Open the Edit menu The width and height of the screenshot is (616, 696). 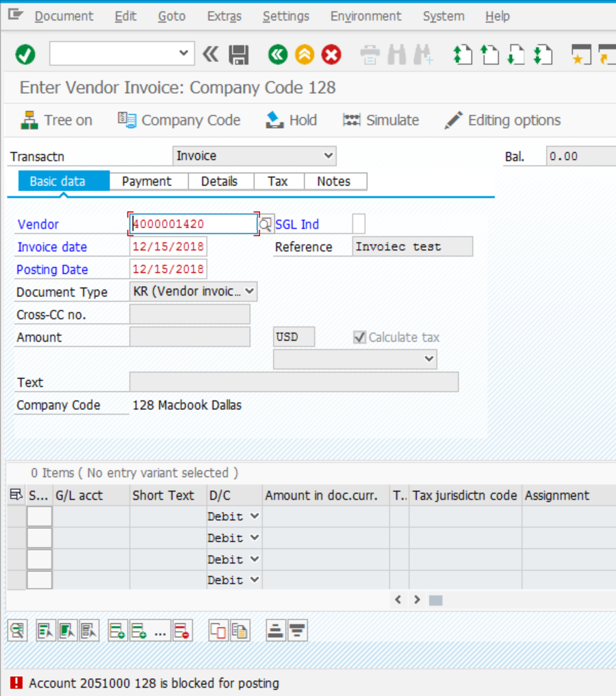tap(126, 16)
